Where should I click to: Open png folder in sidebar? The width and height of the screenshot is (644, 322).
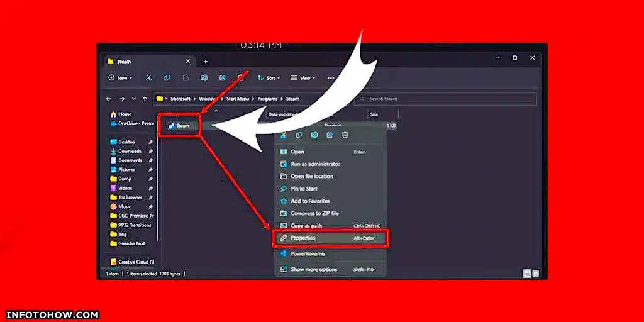(119, 235)
